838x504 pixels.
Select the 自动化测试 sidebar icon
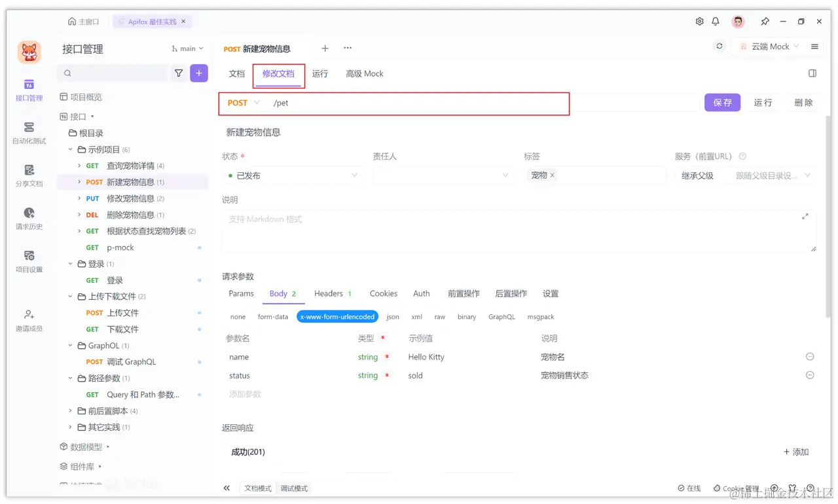click(29, 130)
